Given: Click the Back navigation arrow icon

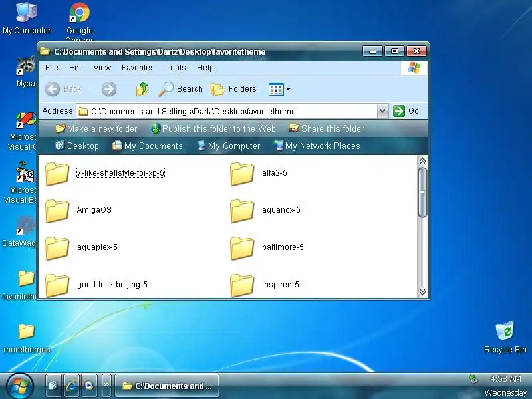Looking at the screenshot, I should click(x=53, y=89).
